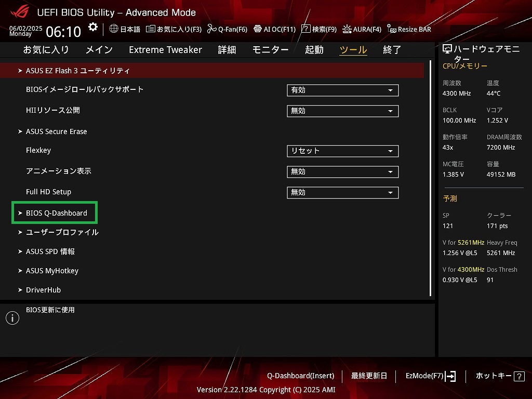Click the hardware monitor screen icon
Image resolution: width=532 pixels, height=399 pixels.
(447, 49)
